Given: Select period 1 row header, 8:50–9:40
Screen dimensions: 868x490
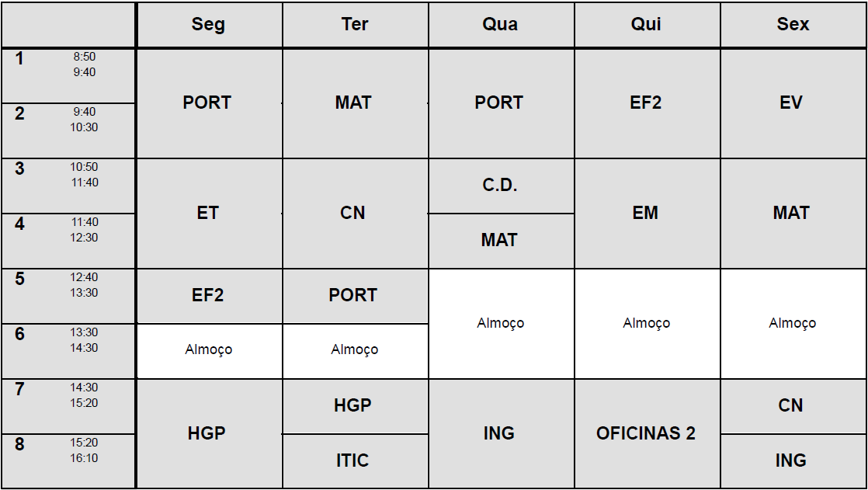Looking at the screenshot, I should (x=68, y=75).
